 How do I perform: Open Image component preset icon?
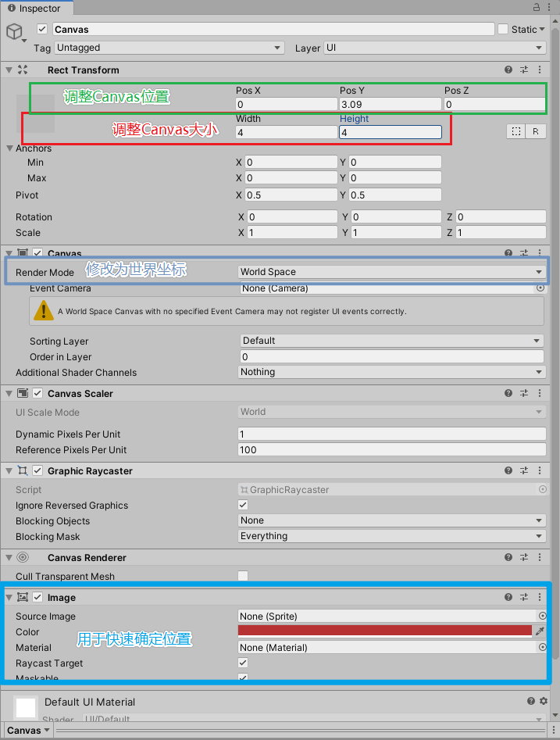(524, 597)
